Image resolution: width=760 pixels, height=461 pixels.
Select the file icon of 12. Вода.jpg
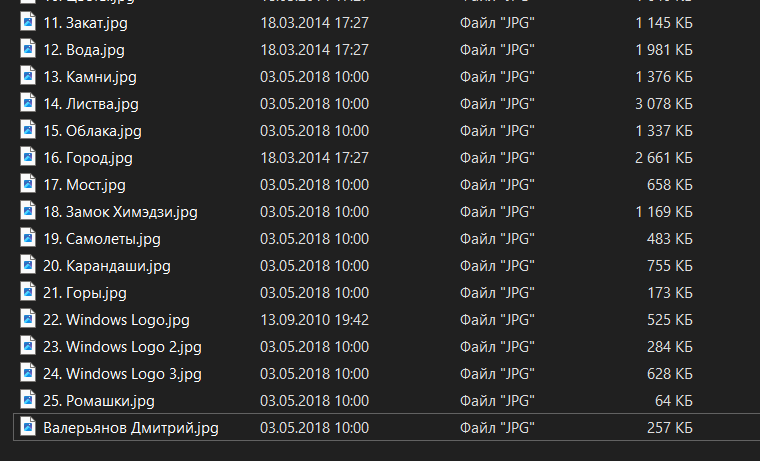pos(28,49)
